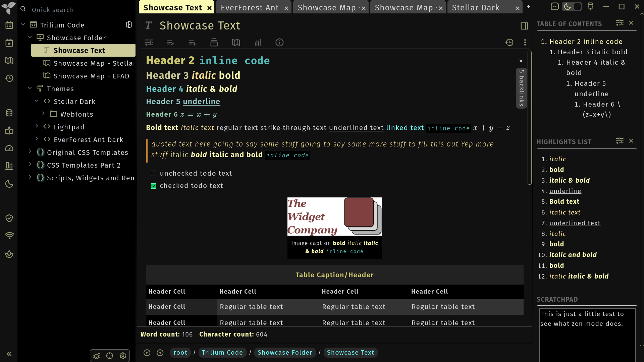Screen dimensions: 644x362
Task: Toggle the right pane visibility icon
Action: [x=524, y=26]
